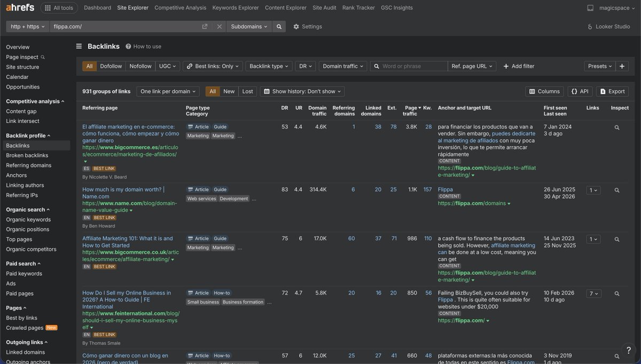Open Looker Studio integration
The image size is (641, 364).
coord(608,27)
